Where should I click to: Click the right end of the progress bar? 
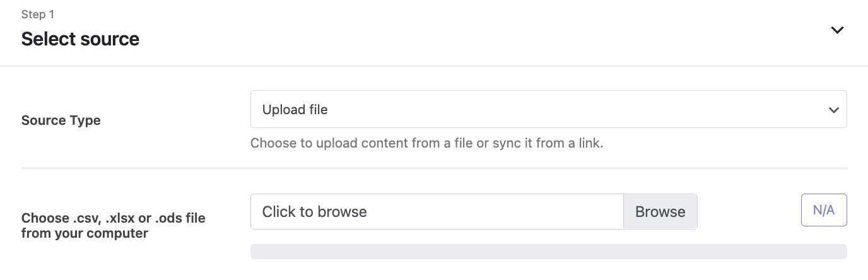point(841,252)
